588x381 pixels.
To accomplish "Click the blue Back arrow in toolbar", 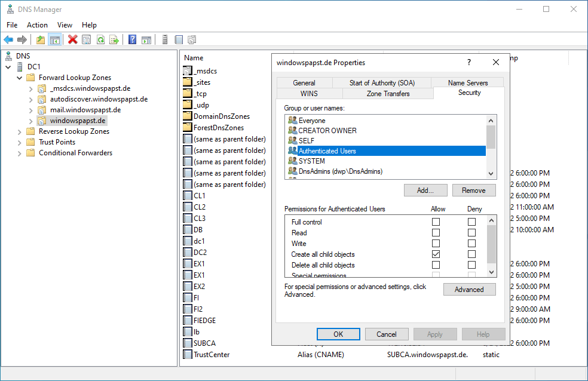I will click(8, 40).
